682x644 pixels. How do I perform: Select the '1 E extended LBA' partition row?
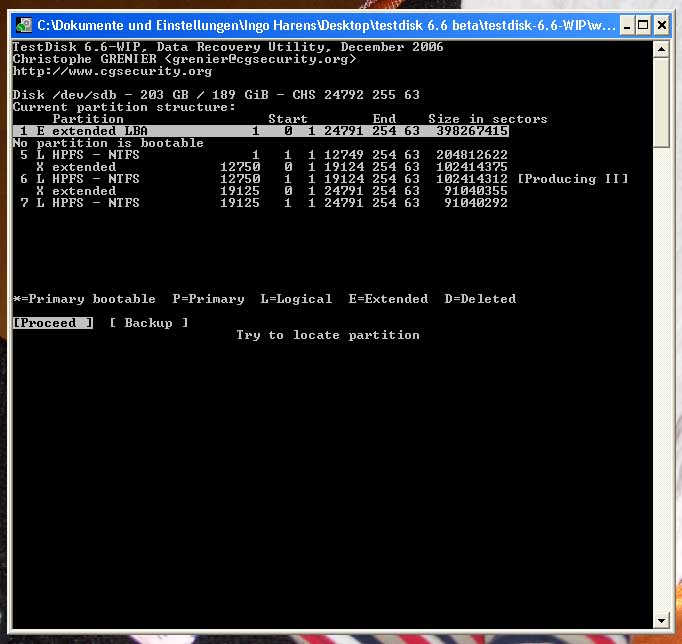pyautogui.click(x=261, y=131)
